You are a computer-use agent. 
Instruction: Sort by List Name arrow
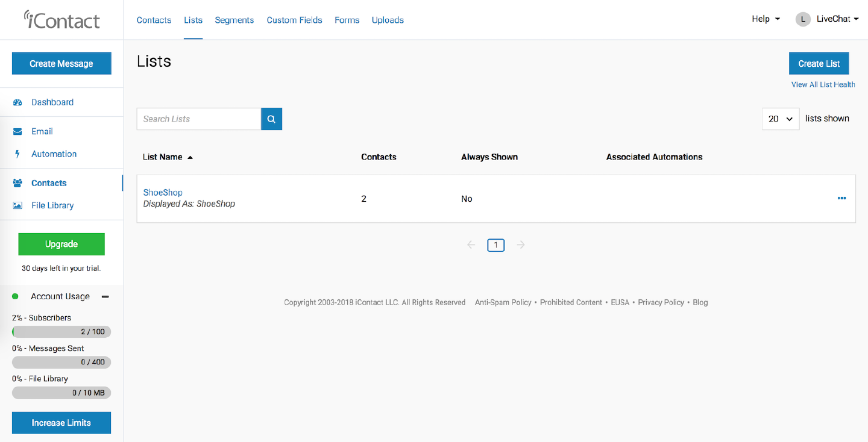(x=190, y=157)
